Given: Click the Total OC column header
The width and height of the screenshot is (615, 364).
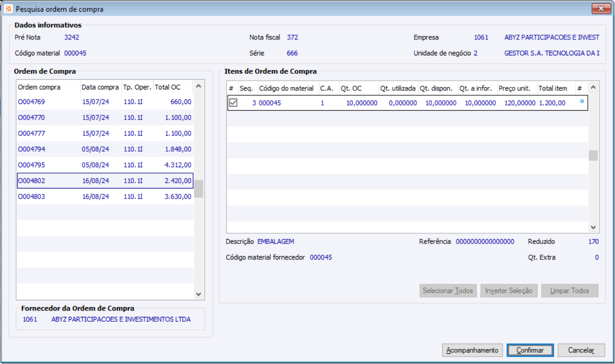Looking at the screenshot, I should point(173,87).
